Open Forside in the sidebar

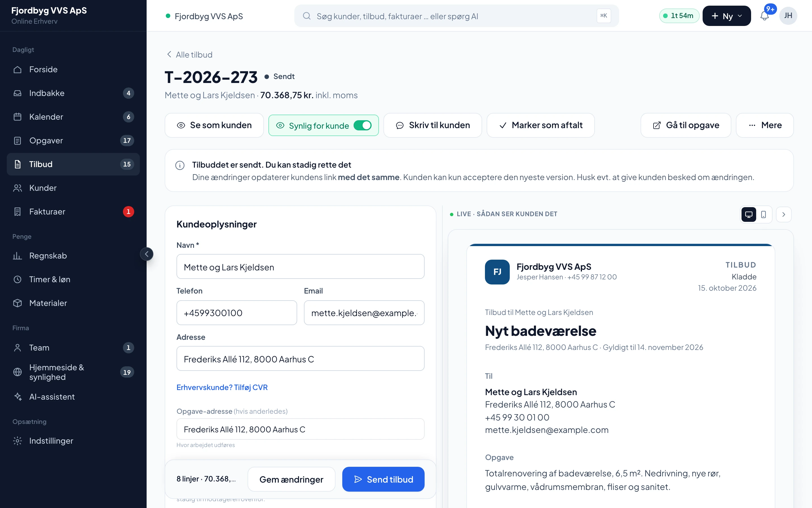[x=73, y=69]
